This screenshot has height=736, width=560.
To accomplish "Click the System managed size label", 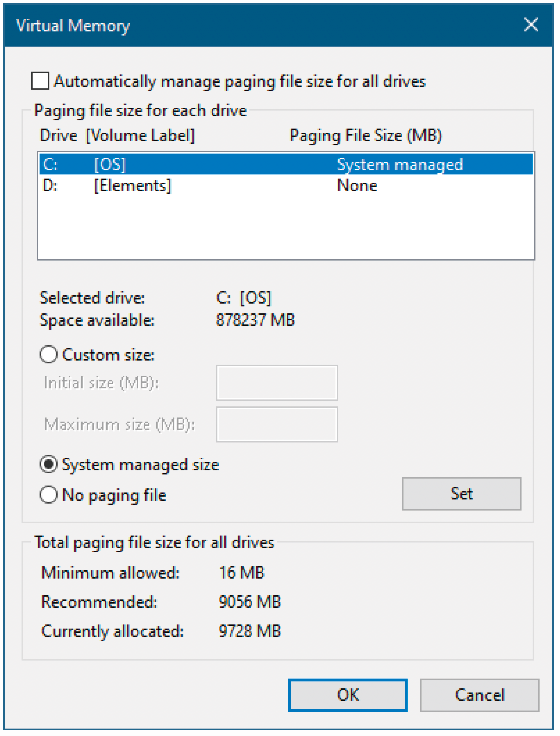I will click(x=140, y=465).
